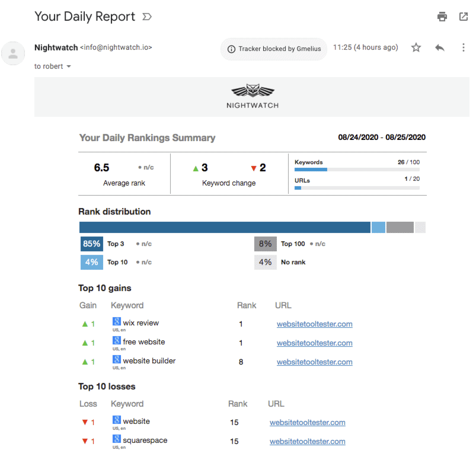Click the 'website builder' keyword text
The height and width of the screenshot is (463, 476).
click(149, 360)
